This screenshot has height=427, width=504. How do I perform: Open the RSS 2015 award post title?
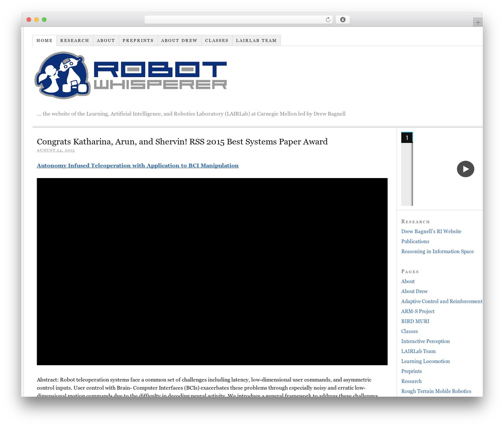pos(182,142)
